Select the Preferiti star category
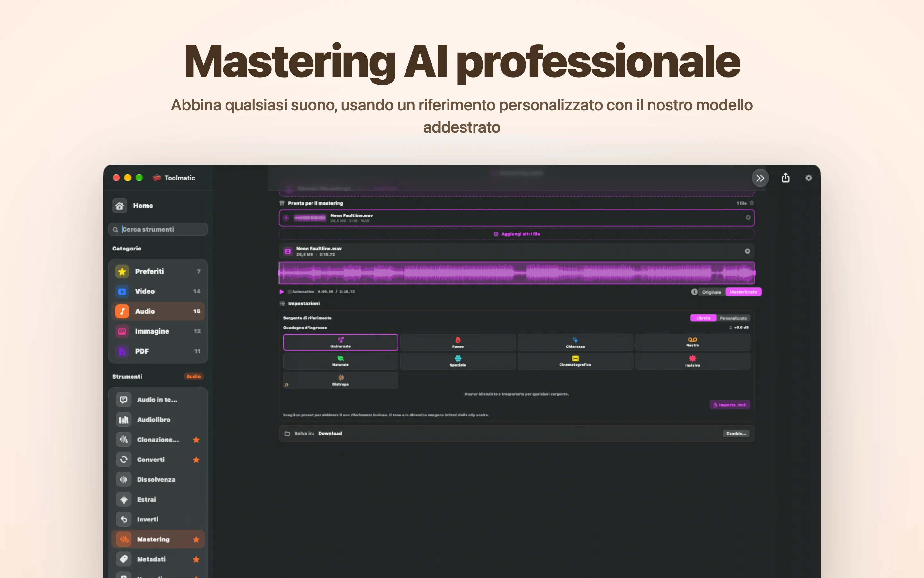This screenshot has width=924, height=578. point(158,271)
